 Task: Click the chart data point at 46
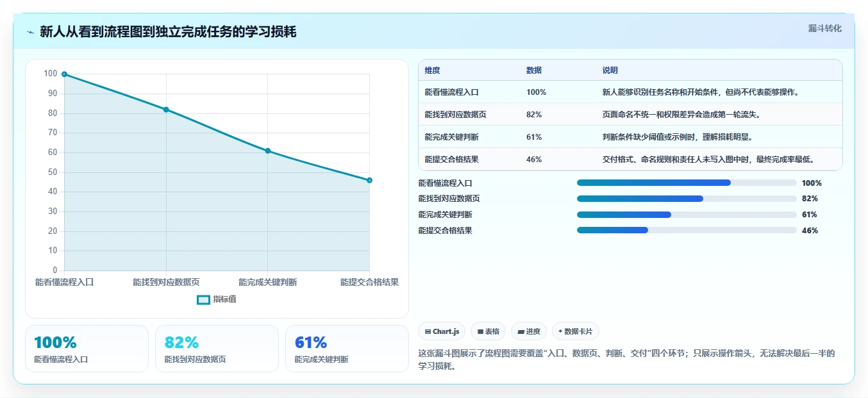point(369,180)
